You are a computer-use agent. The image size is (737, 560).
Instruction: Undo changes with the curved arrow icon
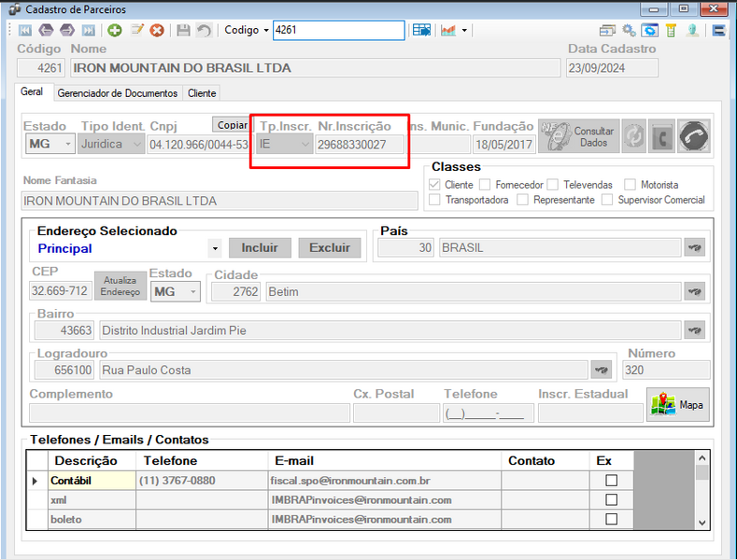pos(204,31)
